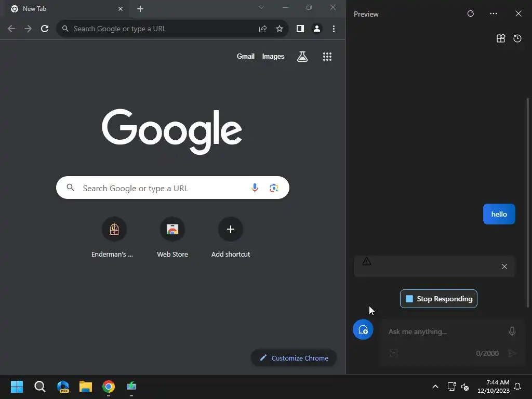Open Customize Chrome
Image resolution: width=532 pixels, height=399 pixels.
(x=294, y=358)
